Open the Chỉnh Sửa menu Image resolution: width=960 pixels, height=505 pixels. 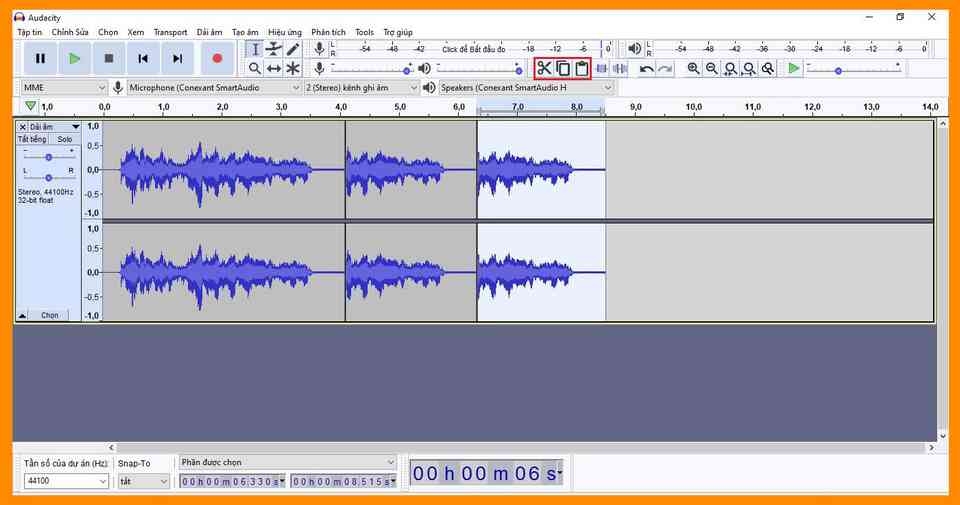(x=70, y=32)
